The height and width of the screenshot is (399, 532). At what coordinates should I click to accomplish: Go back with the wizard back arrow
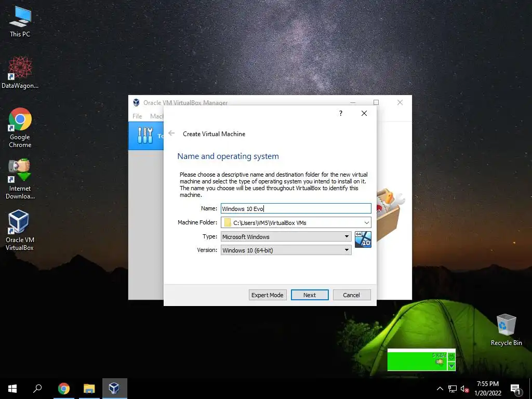(x=171, y=134)
